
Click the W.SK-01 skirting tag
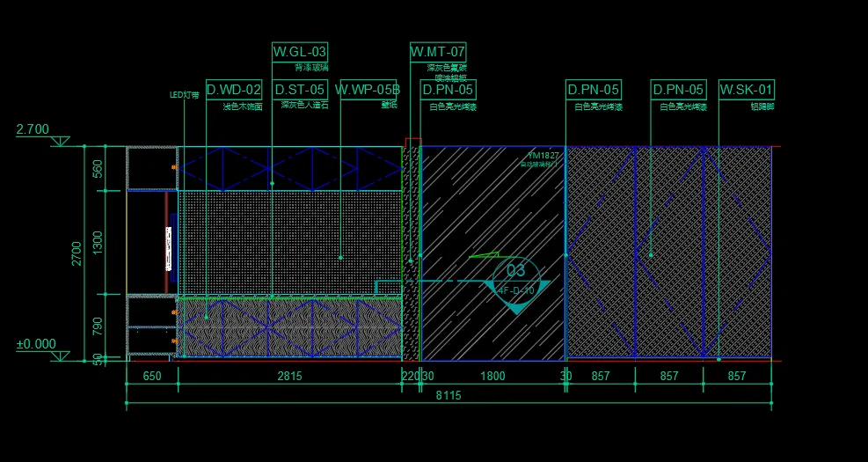pyautogui.click(x=747, y=90)
